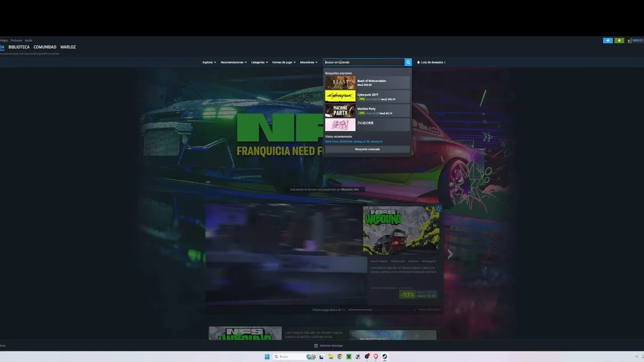Open the green notifications bell
This screenshot has height=362, width=644.
(x=619, y=40)
